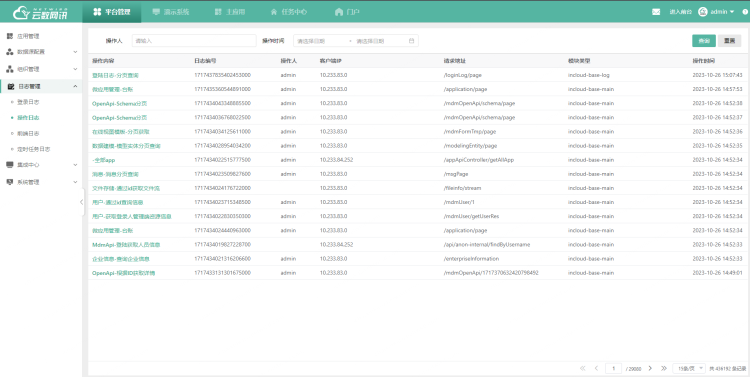Switch to 门户 top tab

347,12
